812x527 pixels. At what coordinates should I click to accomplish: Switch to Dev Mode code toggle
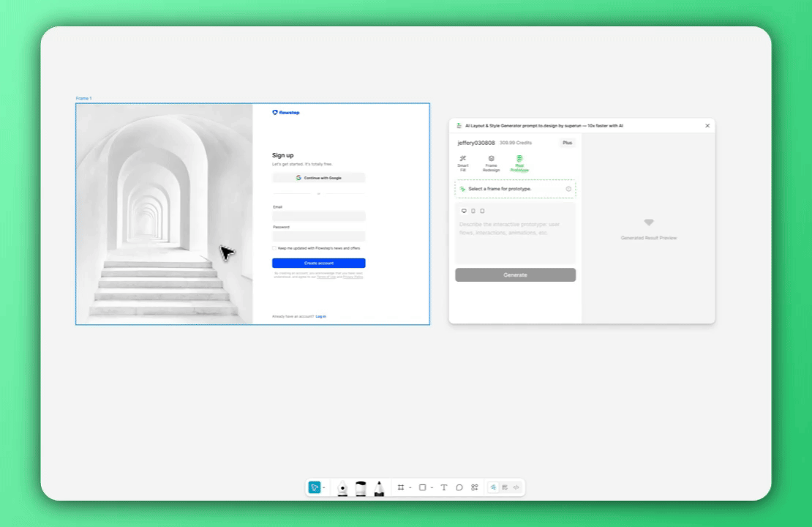[516, 487]
